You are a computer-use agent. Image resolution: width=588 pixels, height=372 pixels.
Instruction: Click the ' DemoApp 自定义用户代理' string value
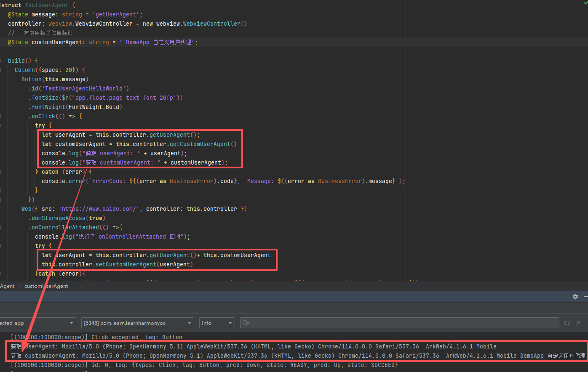(x=156, y=42)
